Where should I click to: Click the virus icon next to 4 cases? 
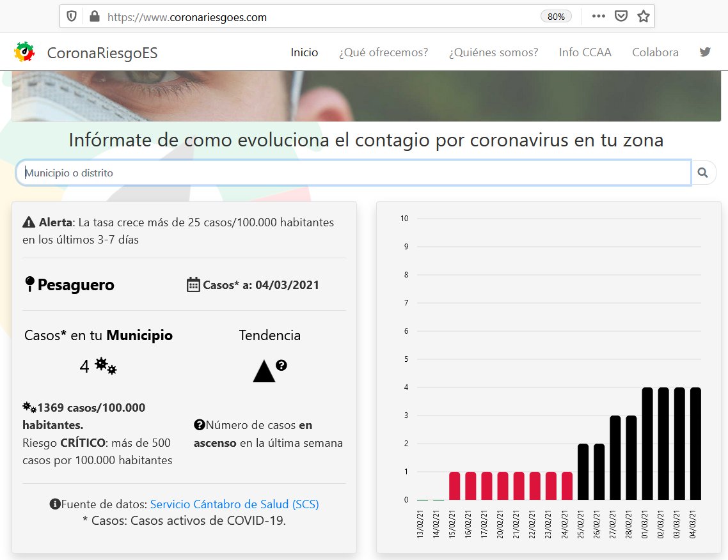tap(106, 366)
